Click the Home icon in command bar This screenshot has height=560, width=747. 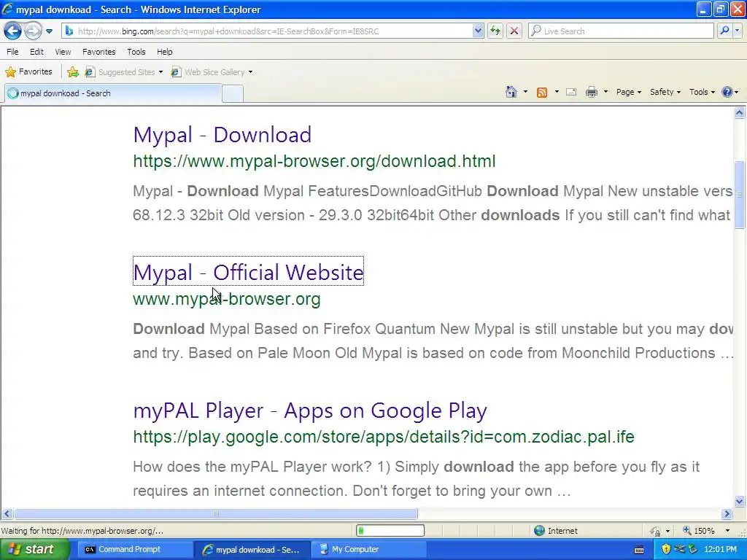[511, 92]
